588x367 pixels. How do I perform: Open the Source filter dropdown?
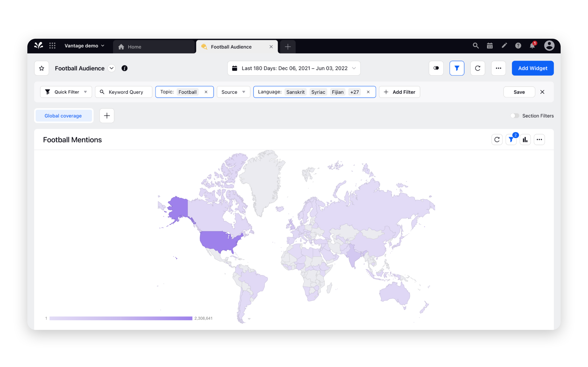(x=233, y=92)
